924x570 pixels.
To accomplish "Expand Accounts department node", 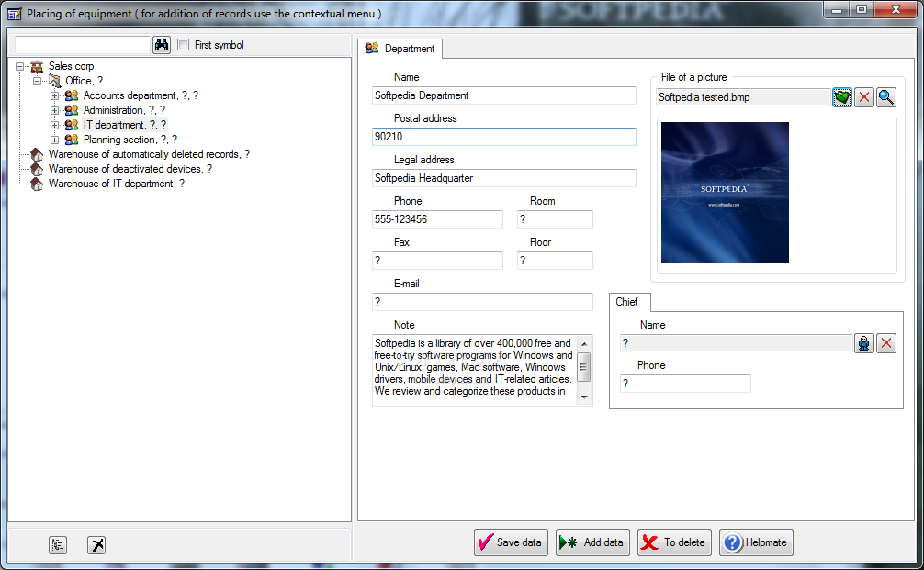I will (54, 96).
